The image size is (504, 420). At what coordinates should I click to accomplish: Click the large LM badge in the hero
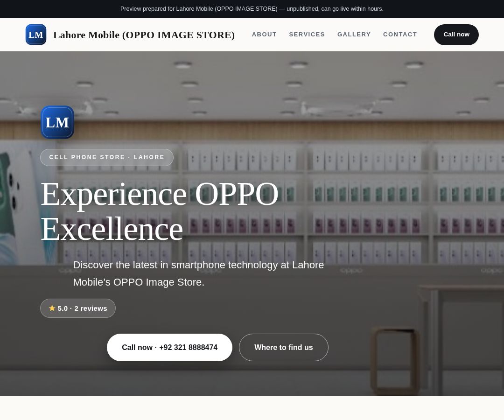(x=57, y=122)
